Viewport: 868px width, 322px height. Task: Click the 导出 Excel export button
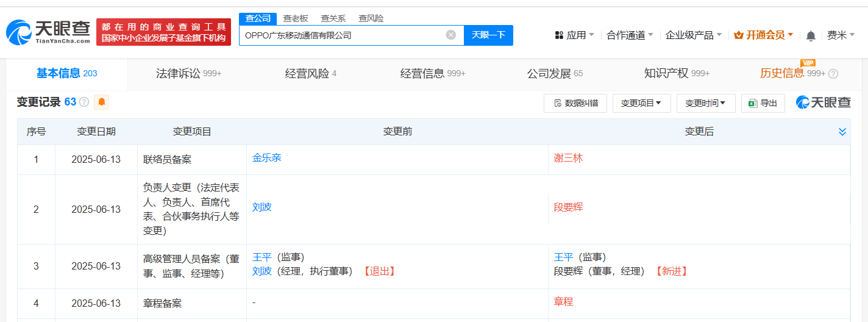click(763, 104)
